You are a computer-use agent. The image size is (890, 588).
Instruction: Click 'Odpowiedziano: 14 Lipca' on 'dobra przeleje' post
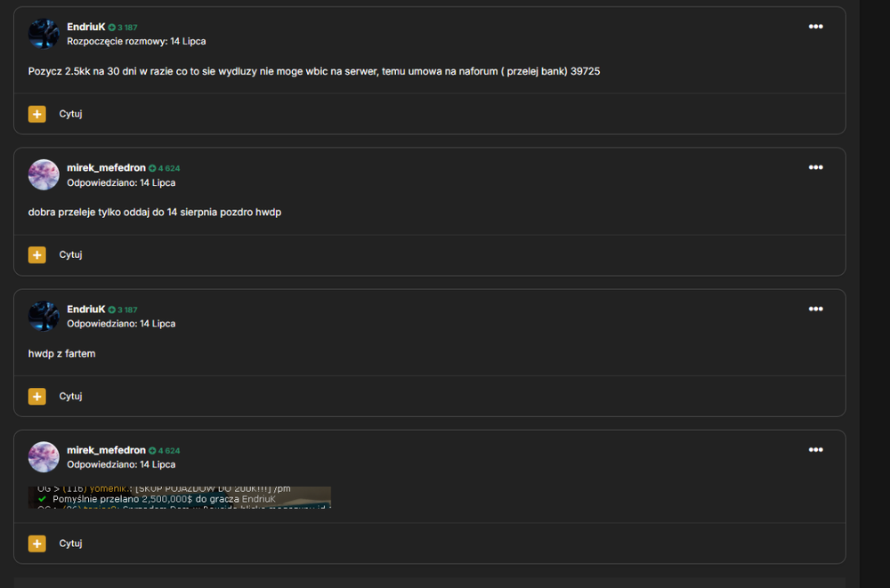tap(121, 182)
